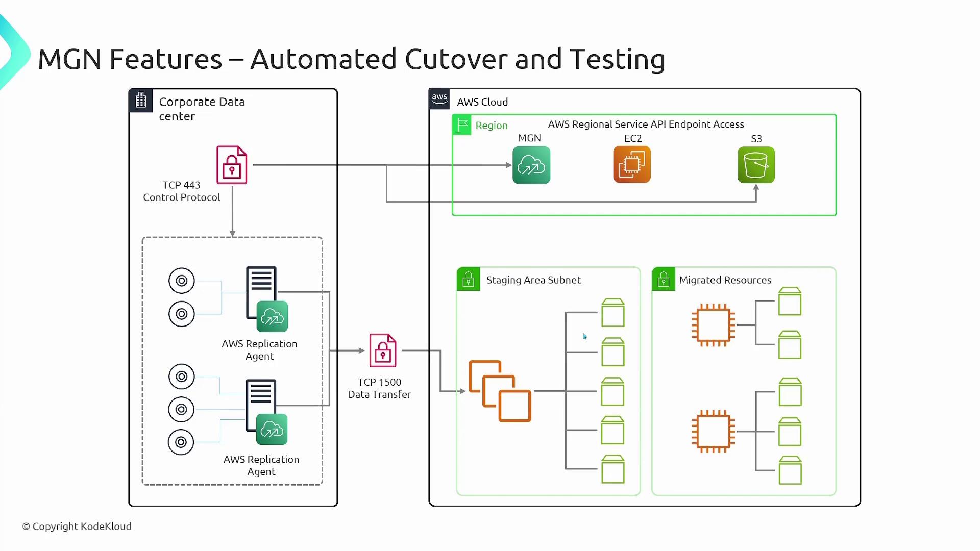Click the AWS cloud logo icon
This screenshot has height=551, width=980.
click(439, 99)
